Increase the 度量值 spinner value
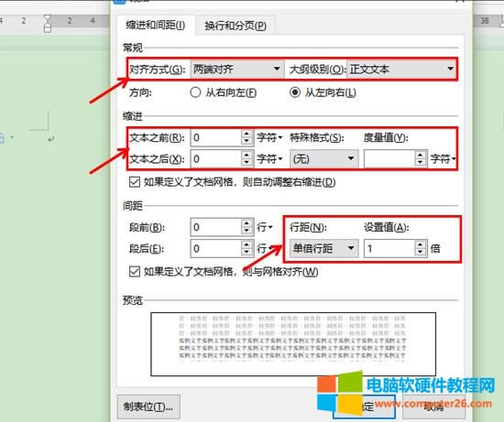The image size is (504, 422). [x=420, y=155]
